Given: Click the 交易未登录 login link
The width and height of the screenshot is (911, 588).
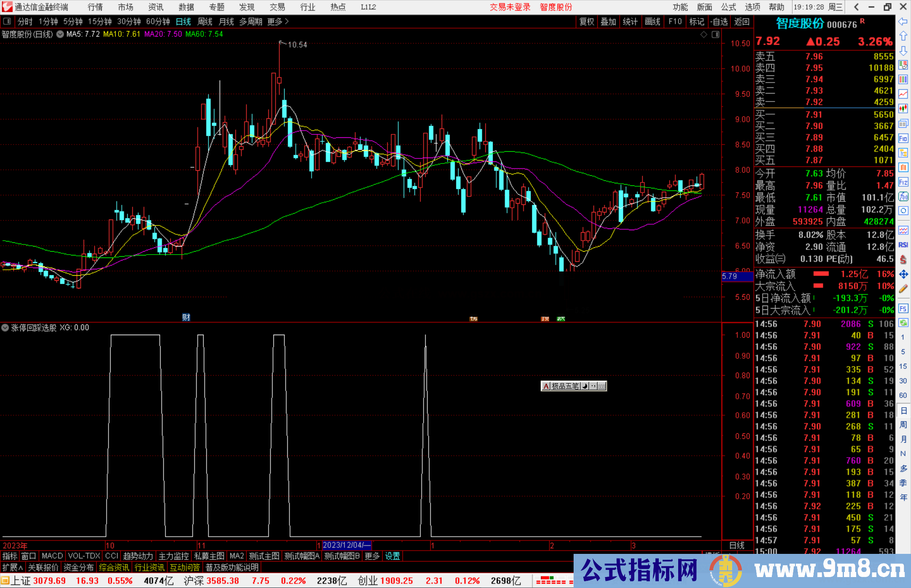Looking at the screenshot, I should [x=510, y=7].
